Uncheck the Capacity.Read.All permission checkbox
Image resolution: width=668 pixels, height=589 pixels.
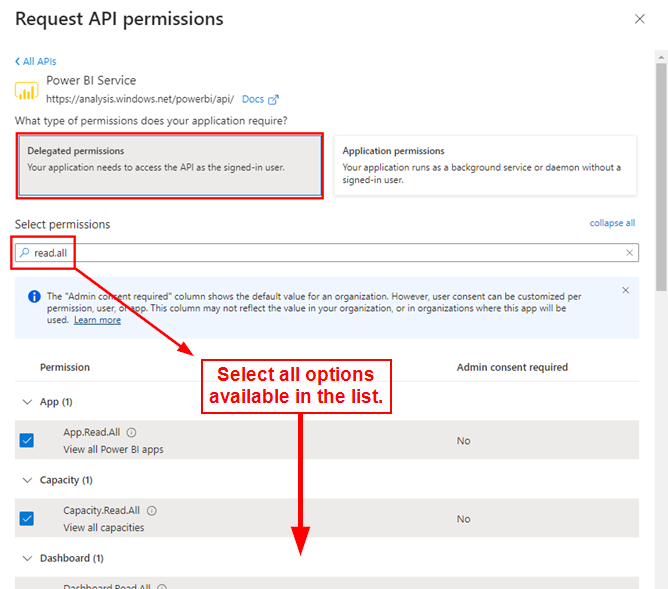pos(26,518)
